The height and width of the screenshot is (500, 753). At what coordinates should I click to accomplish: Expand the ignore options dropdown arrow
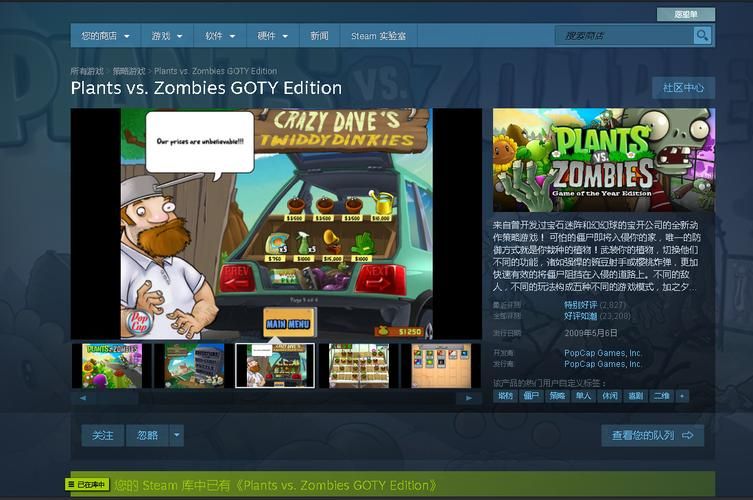coord(177,436)
